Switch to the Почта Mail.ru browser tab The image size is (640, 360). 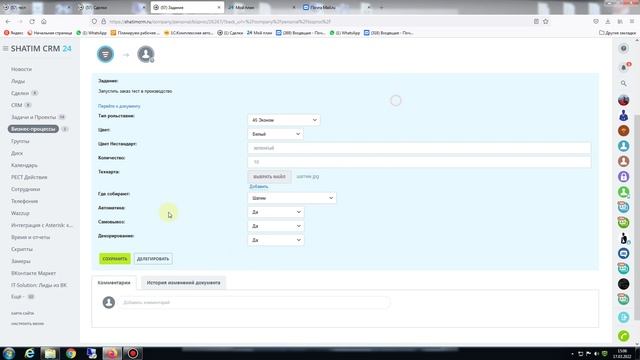tap(337, 7)
